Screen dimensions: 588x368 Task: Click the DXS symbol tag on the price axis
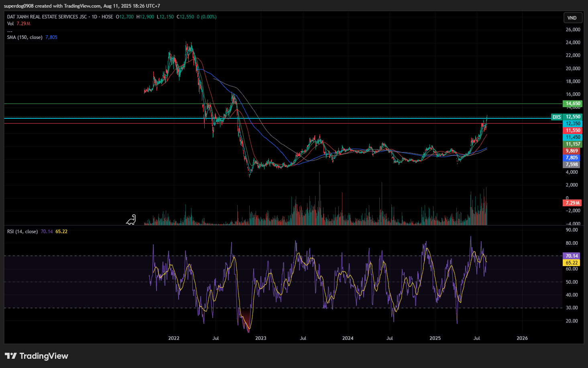[557, 117]
